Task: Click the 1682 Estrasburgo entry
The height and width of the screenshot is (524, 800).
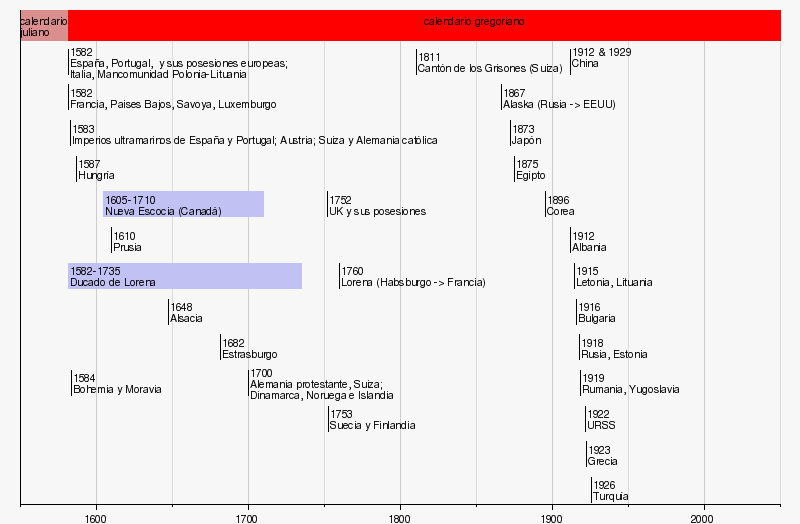Action: pos(249,348)
